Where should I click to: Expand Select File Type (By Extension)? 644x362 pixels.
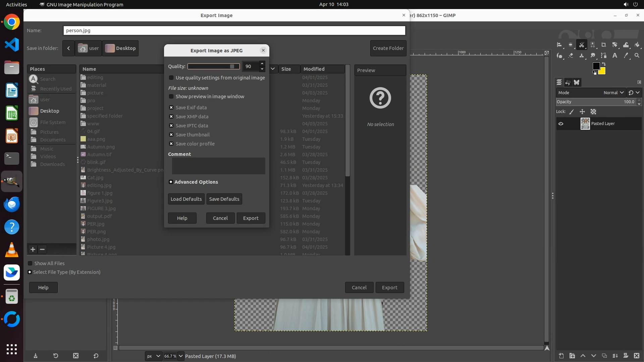pyautogui.click(x=30, y=272)
